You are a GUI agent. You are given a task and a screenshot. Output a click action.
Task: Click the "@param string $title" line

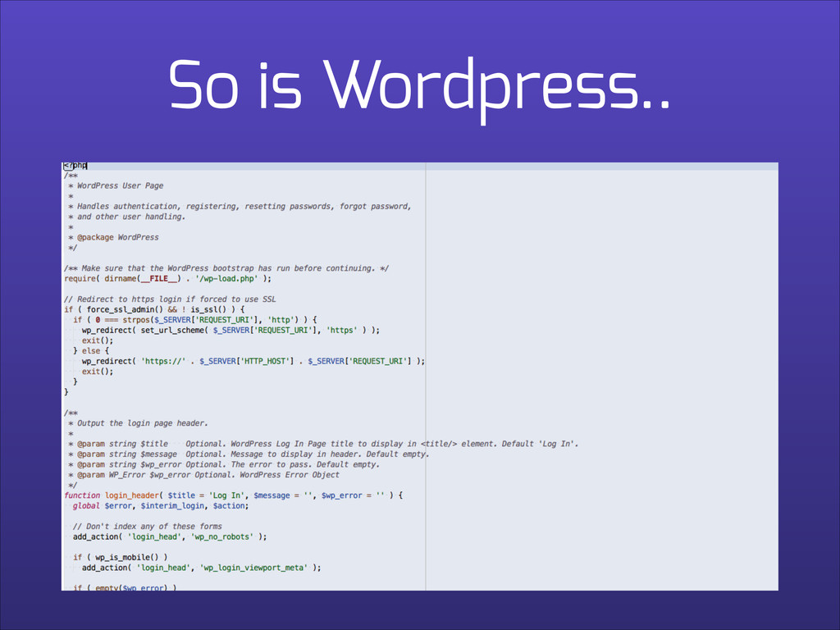click(x=323, y=444)
